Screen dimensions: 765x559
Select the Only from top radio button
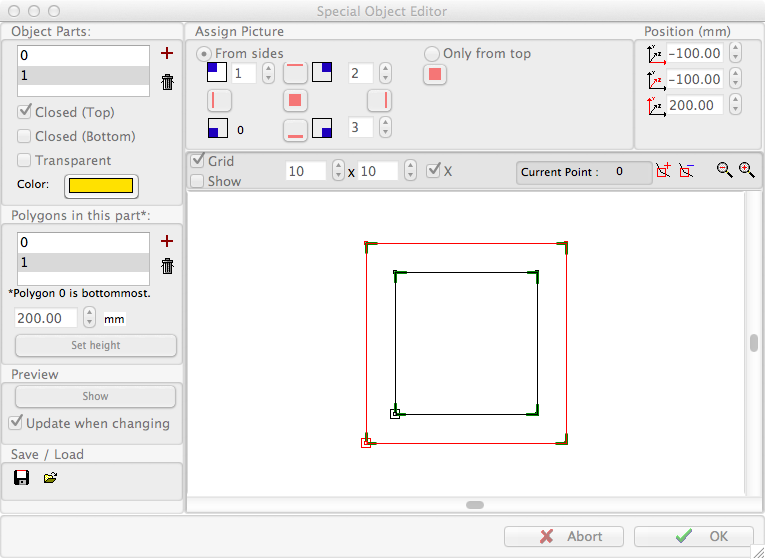pos(432,53)
